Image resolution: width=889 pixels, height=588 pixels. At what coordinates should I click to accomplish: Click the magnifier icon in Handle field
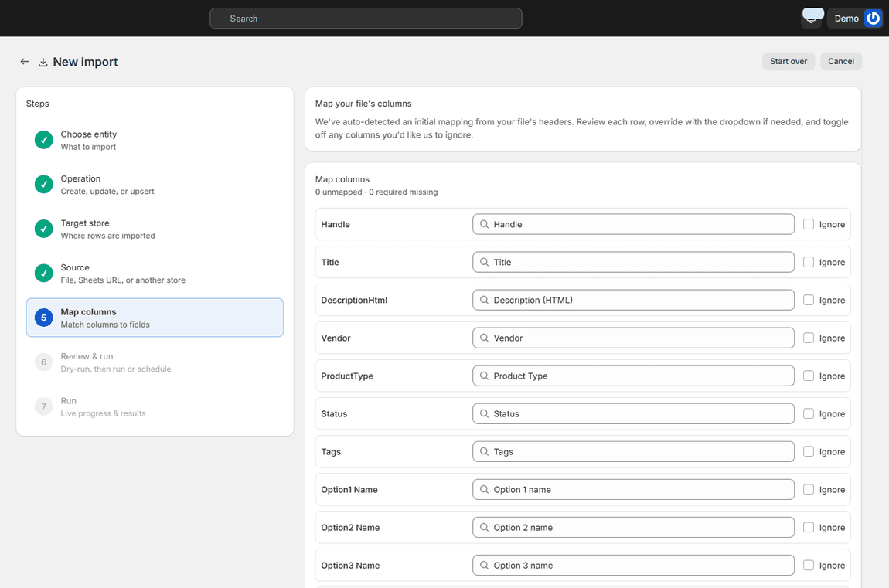(x=484, y=224)
